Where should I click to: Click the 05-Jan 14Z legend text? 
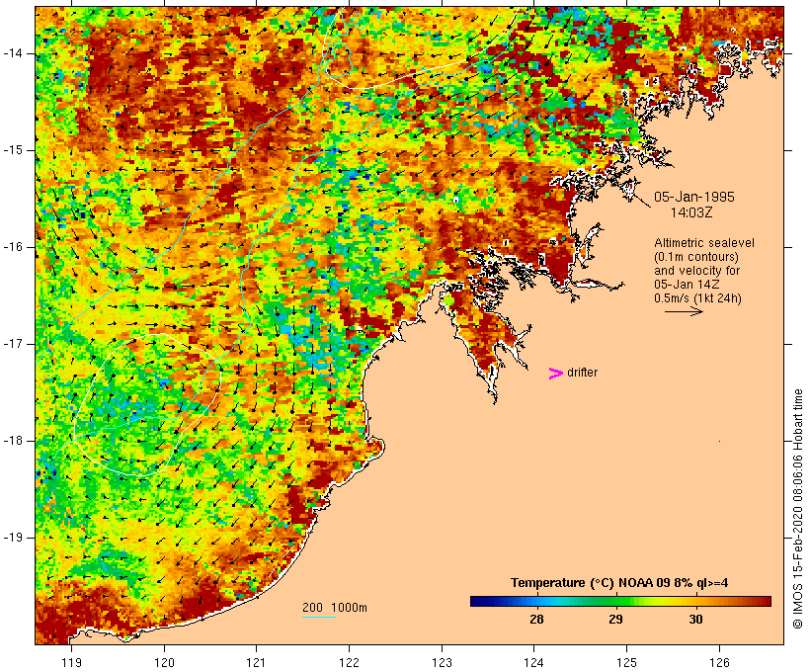[688, 285]
